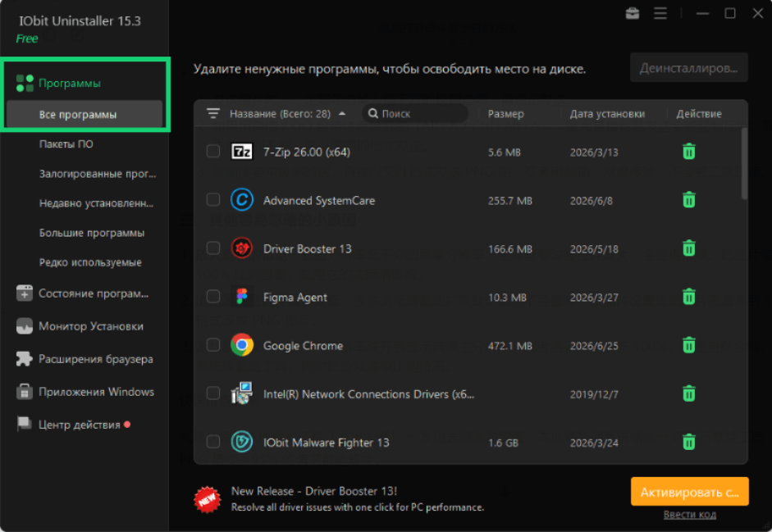Check the Figma Agent checkbox
This screenshot has width=772, height=532.
pos(213,296)
